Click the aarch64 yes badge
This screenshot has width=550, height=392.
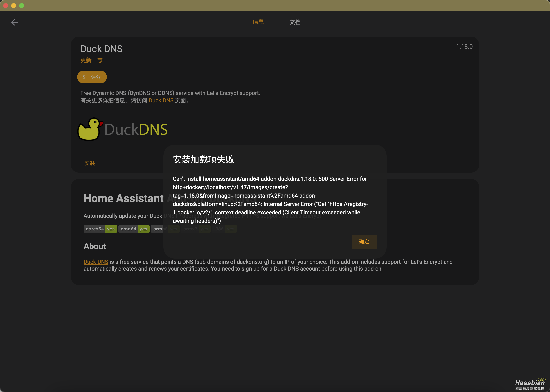(100, 229)
